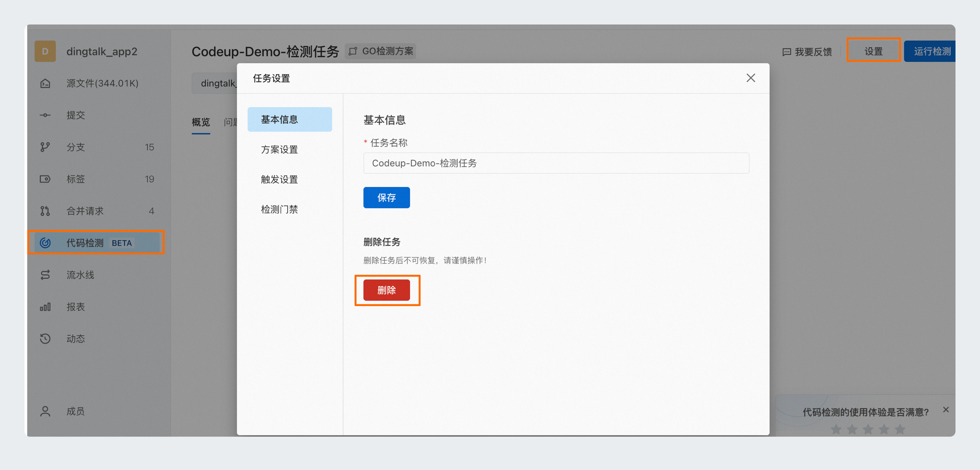Open the 检测门禁 section
This screenshot has height=470, width=980.
[x=279, y=209]
